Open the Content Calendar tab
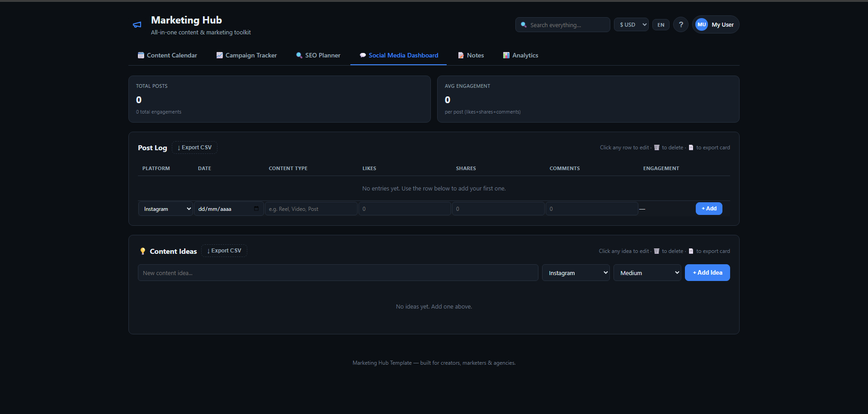This screenshot has width=868, height=414. [x=167, y=55]
